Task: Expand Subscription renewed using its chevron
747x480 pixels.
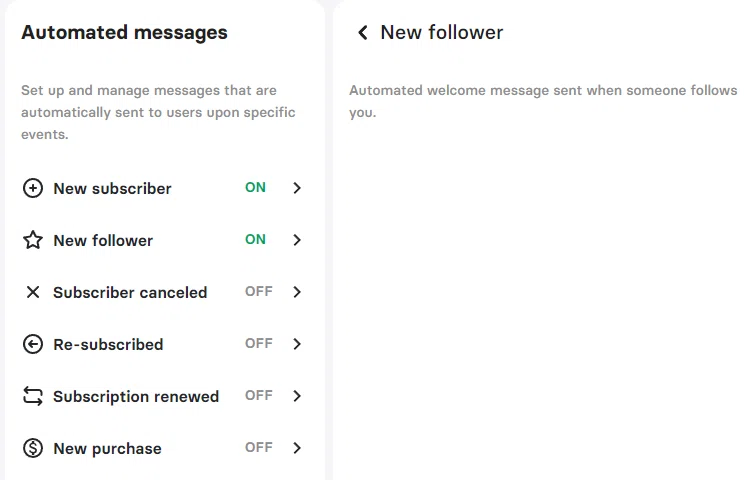Action: tap(297, 396)
